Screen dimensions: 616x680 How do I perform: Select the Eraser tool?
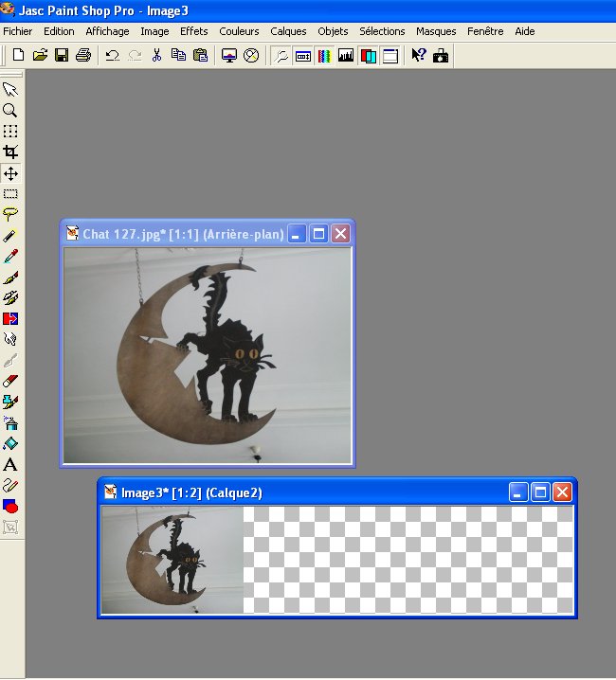pos(10,381)
